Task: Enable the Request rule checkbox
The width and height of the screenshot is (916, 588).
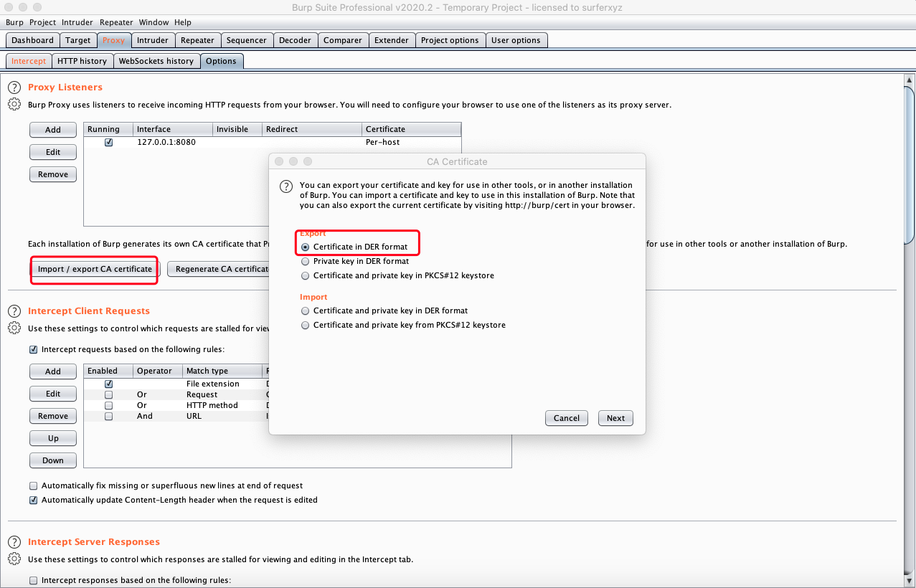Action: (x=108, y=394)
